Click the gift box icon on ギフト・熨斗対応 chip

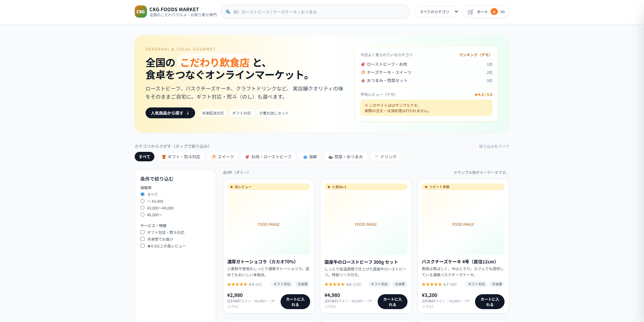[163, 157]
